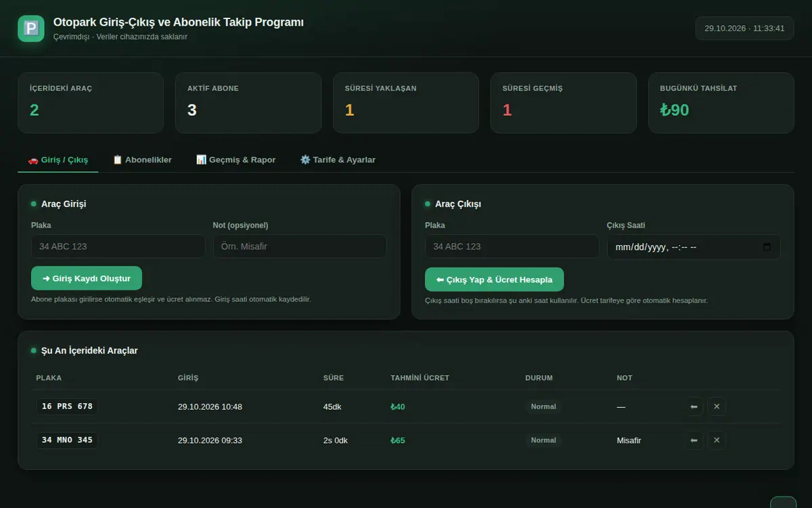
Task: Click the exit arrow icon for 16 PRS 678
Action: (x=694, y=406)
